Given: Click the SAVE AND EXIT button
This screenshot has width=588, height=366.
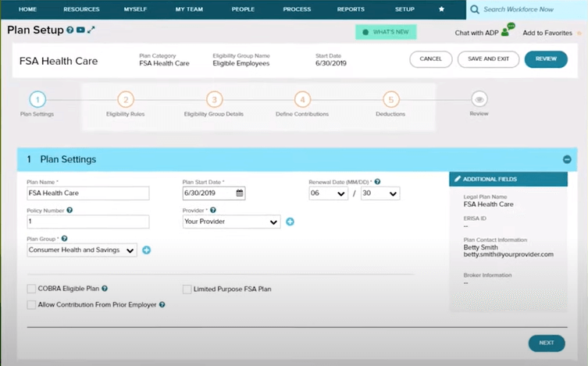Looking at the screenshot, I should coord(488,59).
